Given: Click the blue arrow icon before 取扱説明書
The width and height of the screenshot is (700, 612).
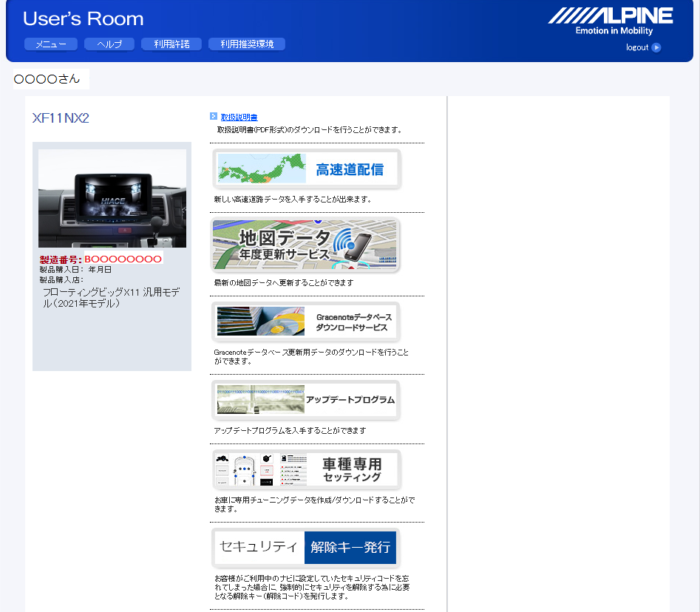Looking at the screenshot, I should [214, 116].
